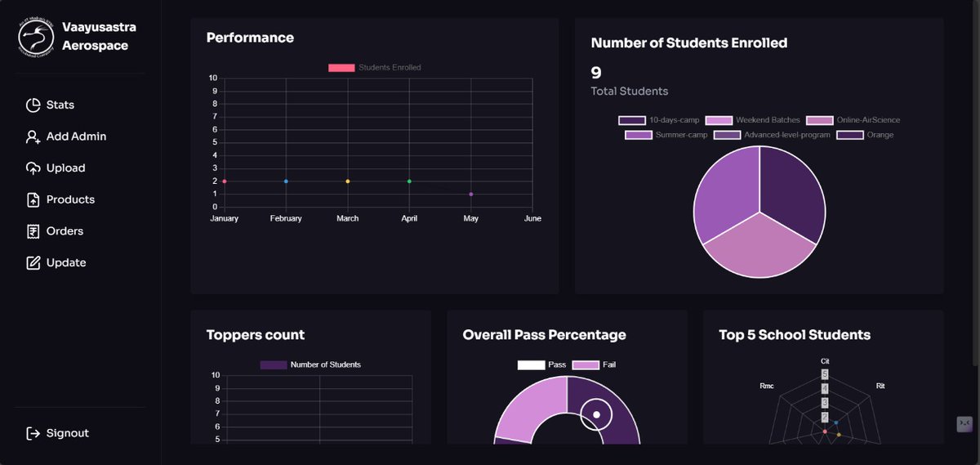Toggle the Students Enrolled legend swatch
980x465 pixels.
click(x=341, y=68)
